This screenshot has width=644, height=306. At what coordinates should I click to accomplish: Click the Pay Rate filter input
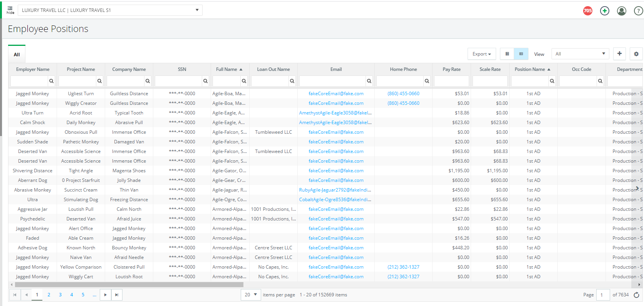[x=451, y=81]
